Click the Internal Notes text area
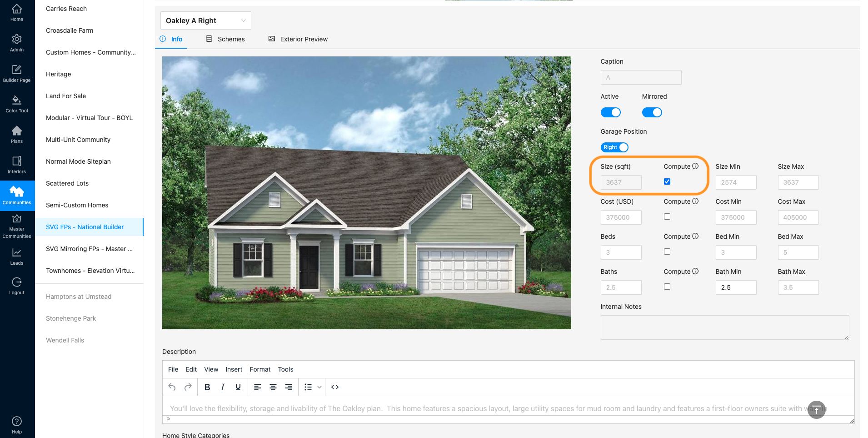 point(725,327)
